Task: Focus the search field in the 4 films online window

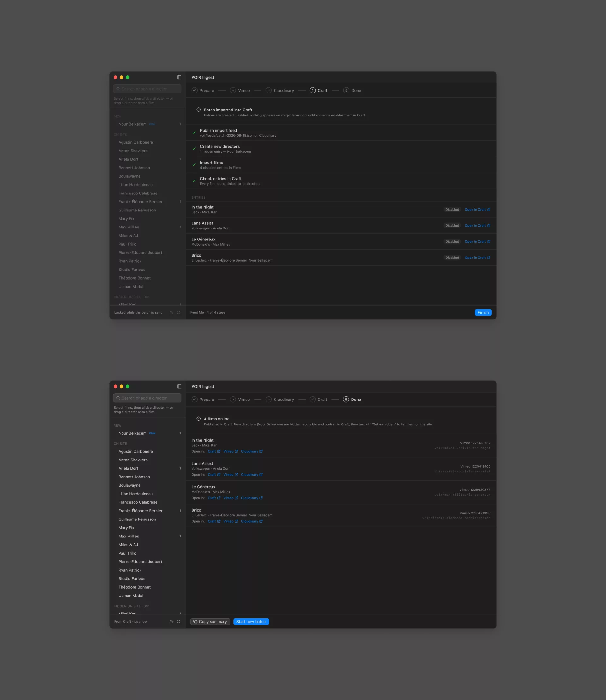Action: 147,398
